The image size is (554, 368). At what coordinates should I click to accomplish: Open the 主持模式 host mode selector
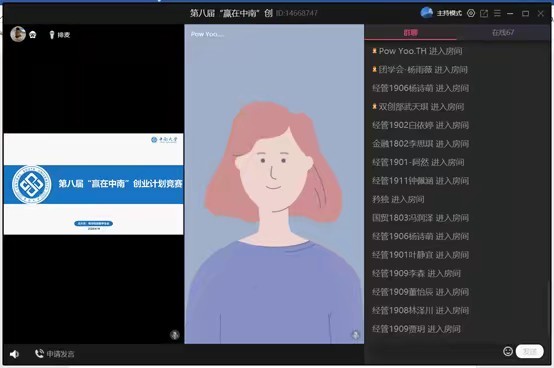(x=449, y=13)
